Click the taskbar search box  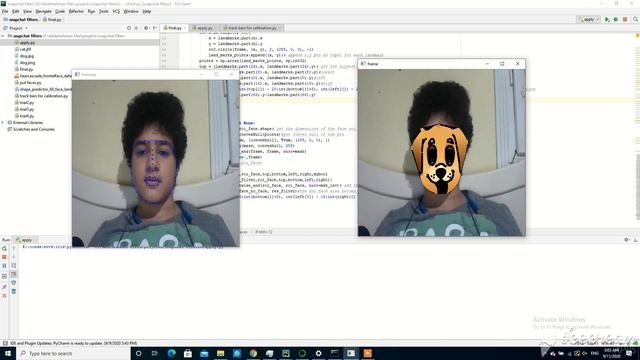73,353
